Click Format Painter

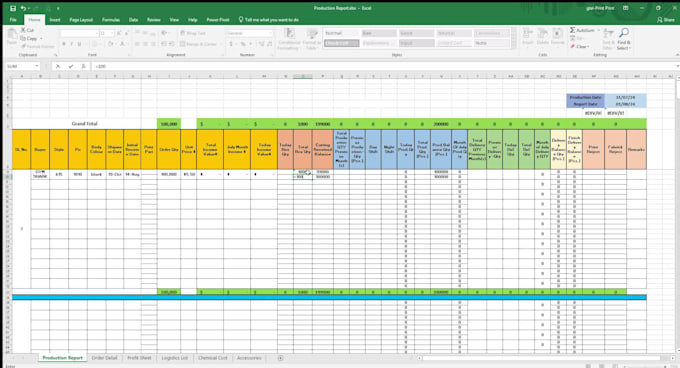(x=38, y=46)
